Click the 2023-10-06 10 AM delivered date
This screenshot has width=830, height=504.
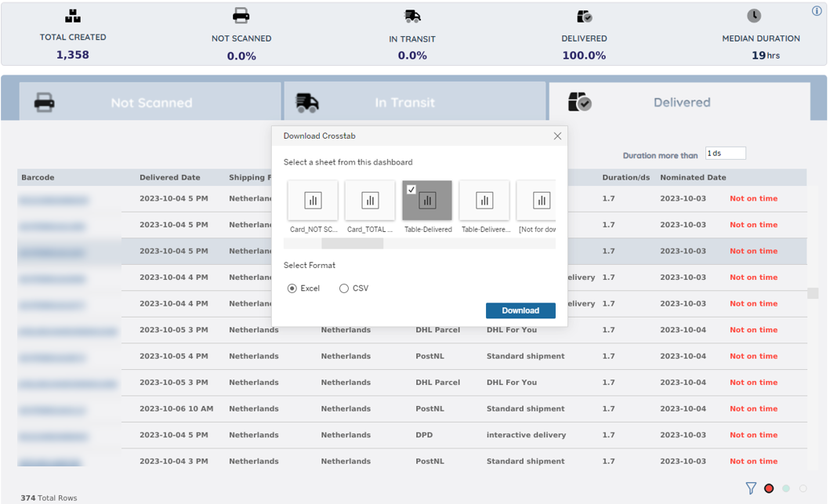(x=176, y=408)
